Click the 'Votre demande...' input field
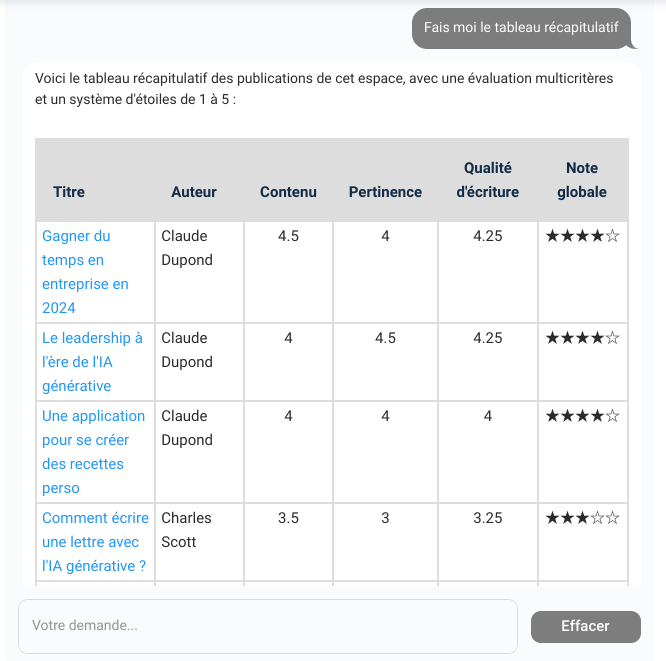This screenshot has width=666, height=661. click(x=267, y=626)
